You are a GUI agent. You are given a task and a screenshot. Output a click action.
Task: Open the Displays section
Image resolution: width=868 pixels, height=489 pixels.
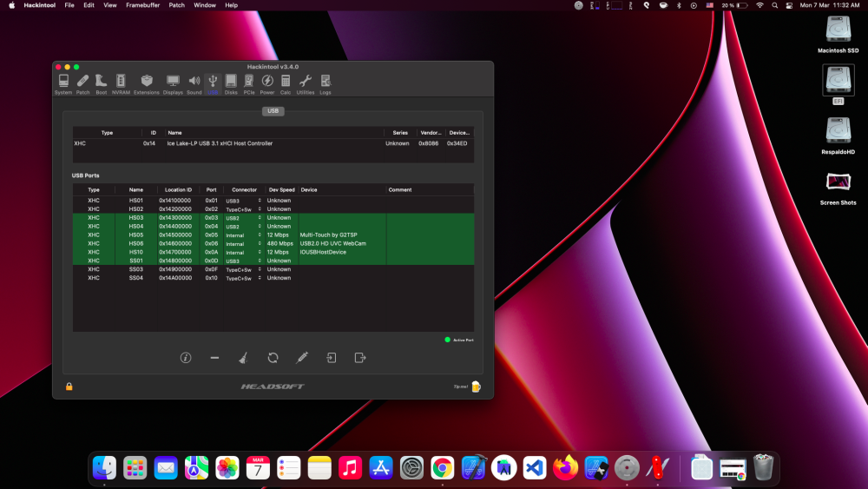click(x=173, y=85)
